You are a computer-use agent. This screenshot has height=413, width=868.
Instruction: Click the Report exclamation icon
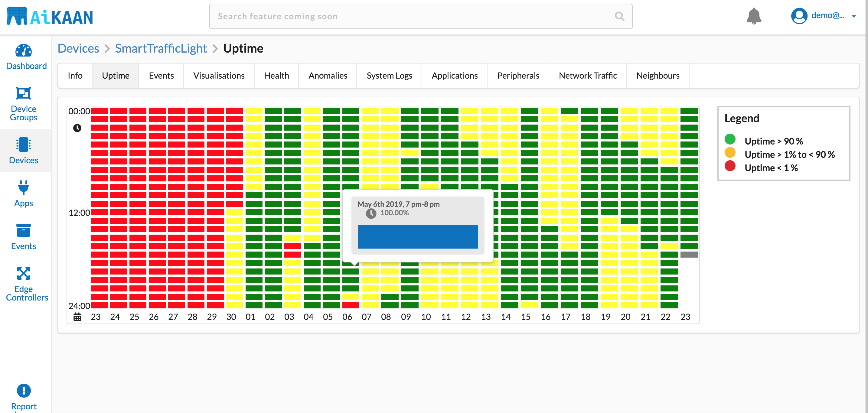pyautogui.click(x=24, y=390)
